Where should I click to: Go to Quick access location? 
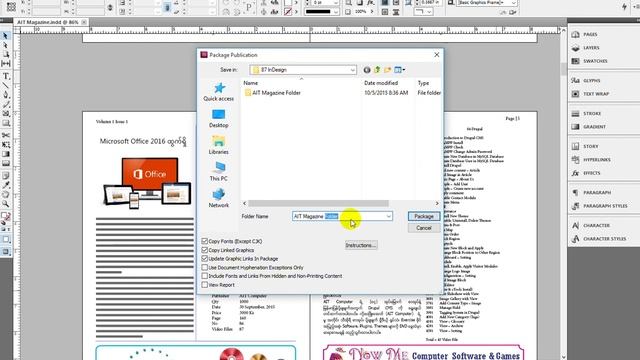[218, 92]
